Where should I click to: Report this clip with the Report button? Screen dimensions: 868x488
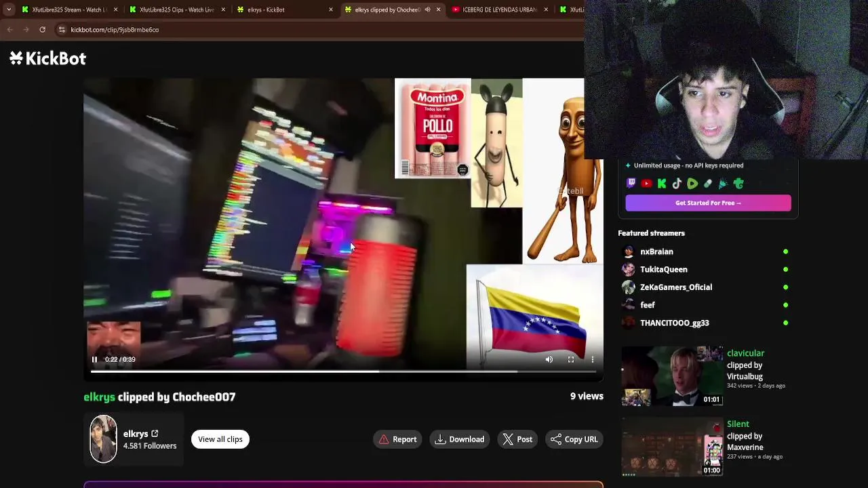[398, 439]
